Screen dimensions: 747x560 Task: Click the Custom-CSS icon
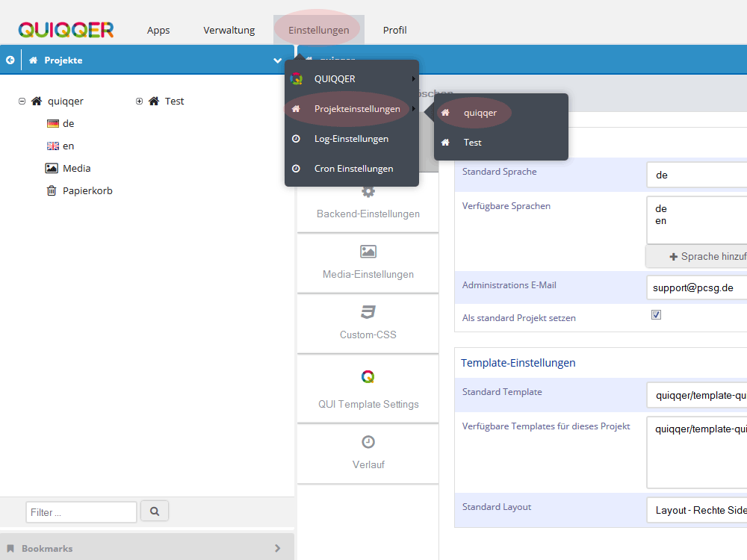pyautogui.click(x=368, y=312)
